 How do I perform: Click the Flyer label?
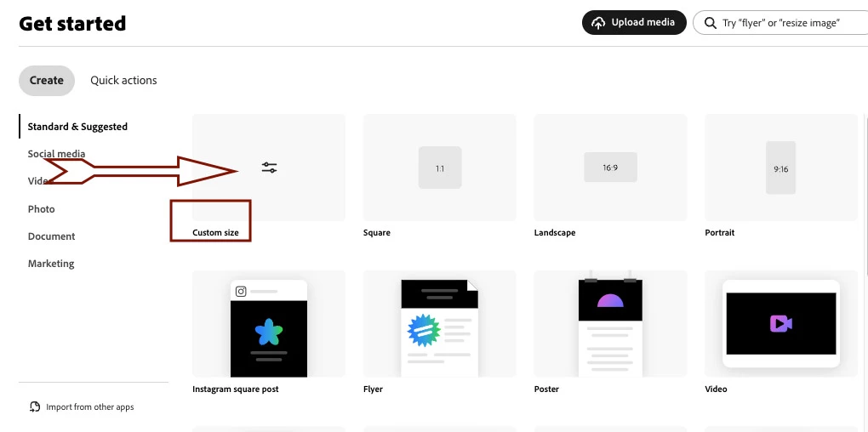point(373,389)
